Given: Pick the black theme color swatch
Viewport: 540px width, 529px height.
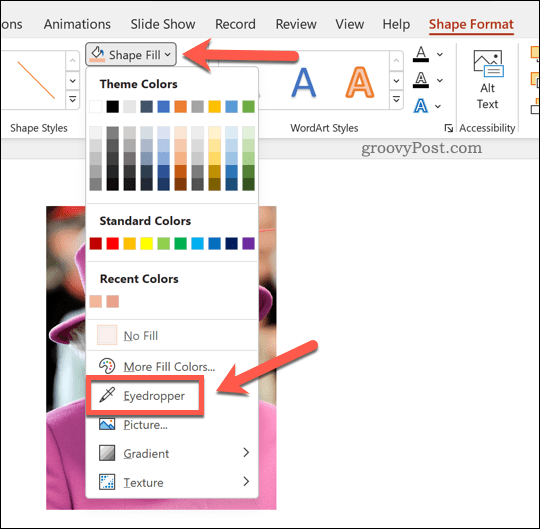Looking at the screenshot, I should tap(112, 107).
